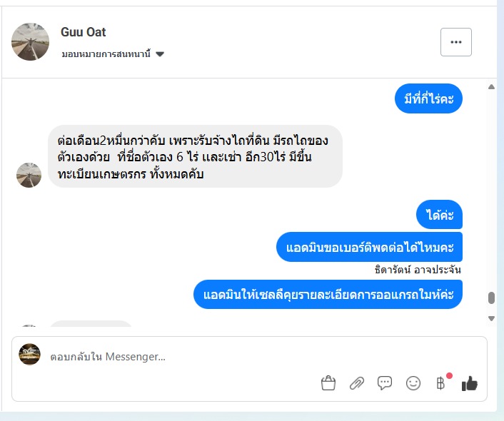The image size is (504, 421).
Task: Send a thumbs-up like
Action: 469,383
